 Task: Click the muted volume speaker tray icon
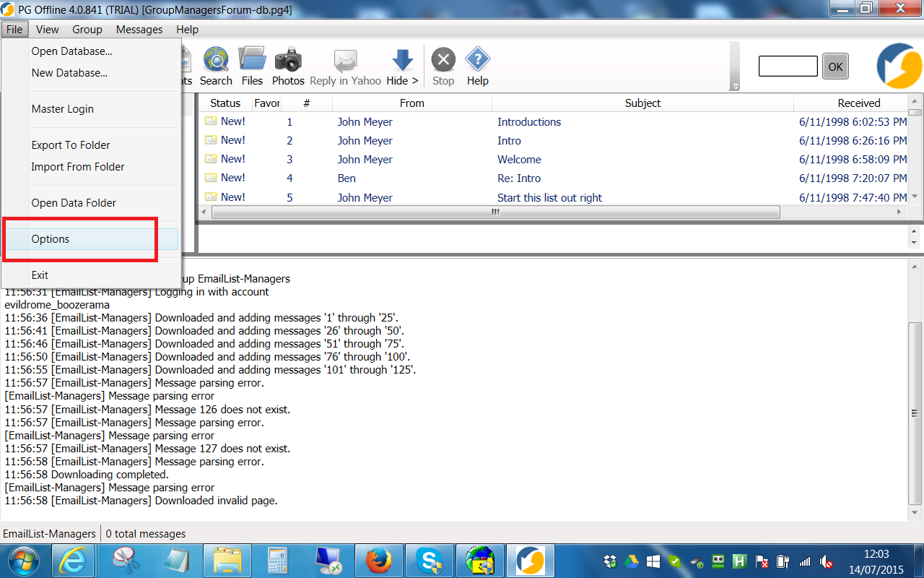[x=827, y=561]
